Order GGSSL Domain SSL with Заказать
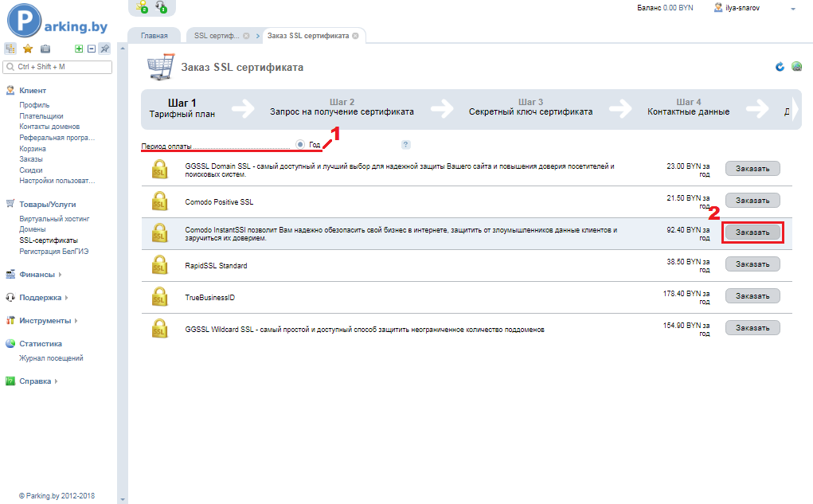This screenshot has height=504, width=813. (x=752, y=169)
